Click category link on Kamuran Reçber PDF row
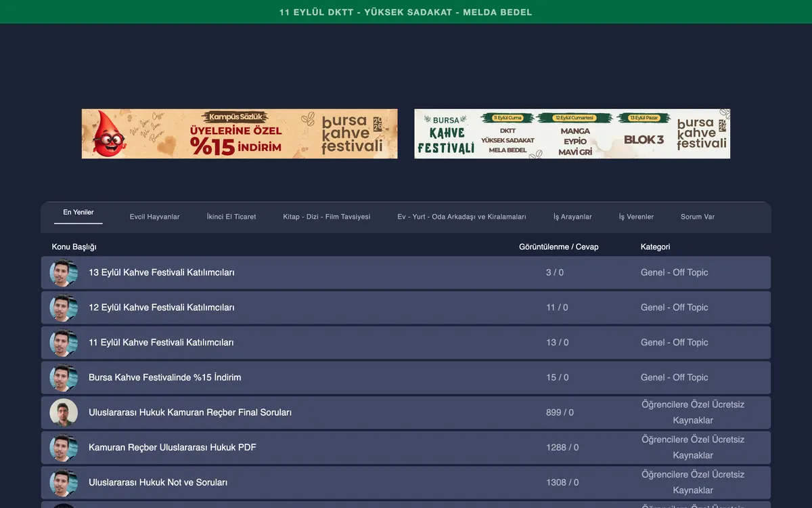 click(693, 448)
